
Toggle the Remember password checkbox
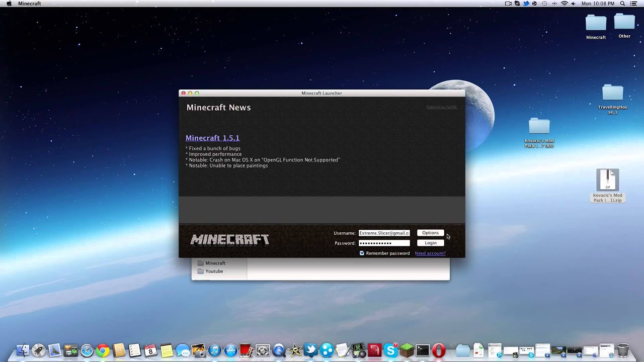362,253
